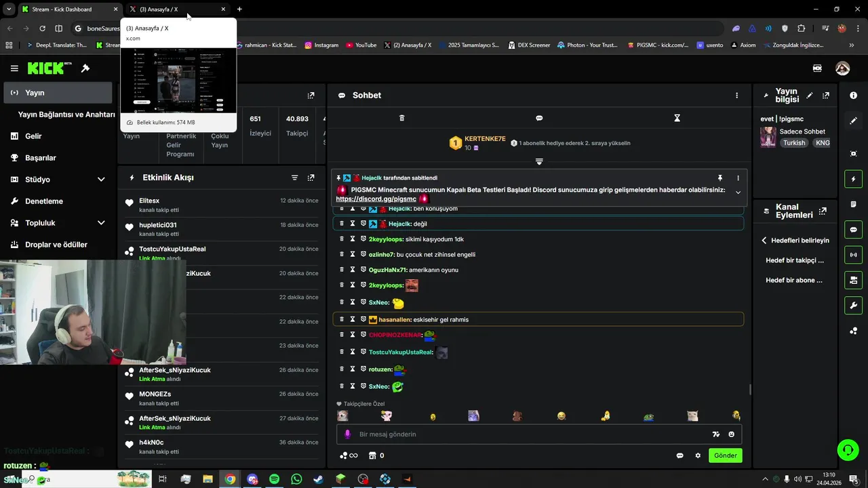Delete the rotuzen chat message

[x=342, y=369]
